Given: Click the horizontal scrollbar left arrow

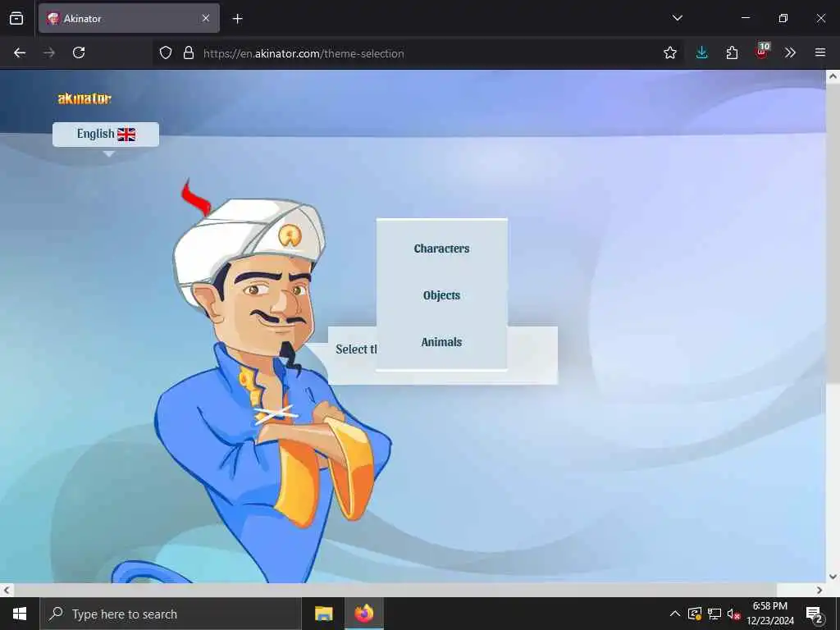Looking at the screenshot, I should tap(6, 590).
